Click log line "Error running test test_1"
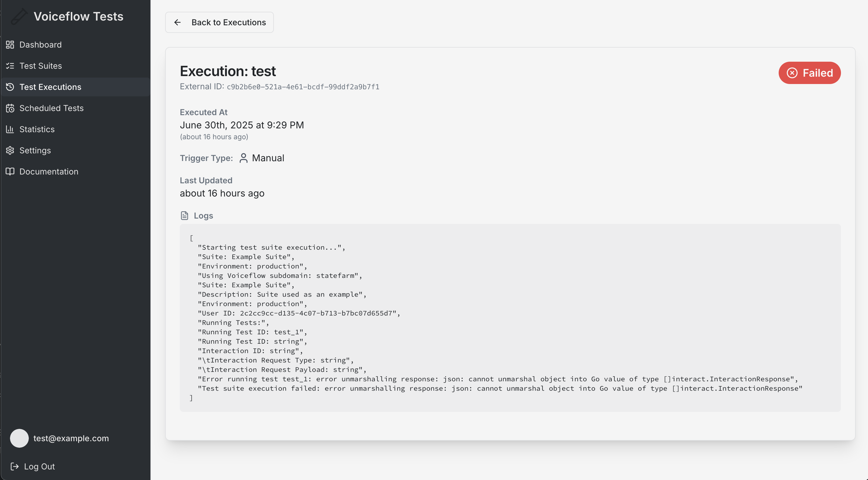 498,379
